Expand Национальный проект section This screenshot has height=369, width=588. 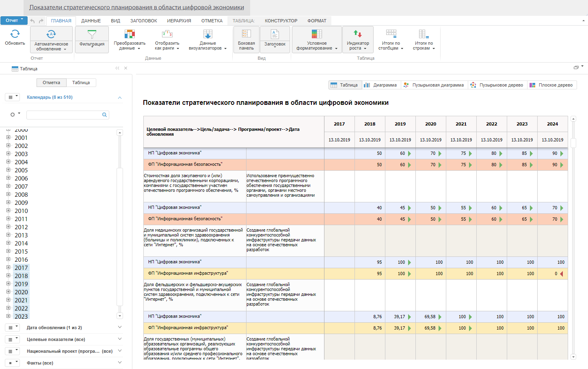click(120, 351)
